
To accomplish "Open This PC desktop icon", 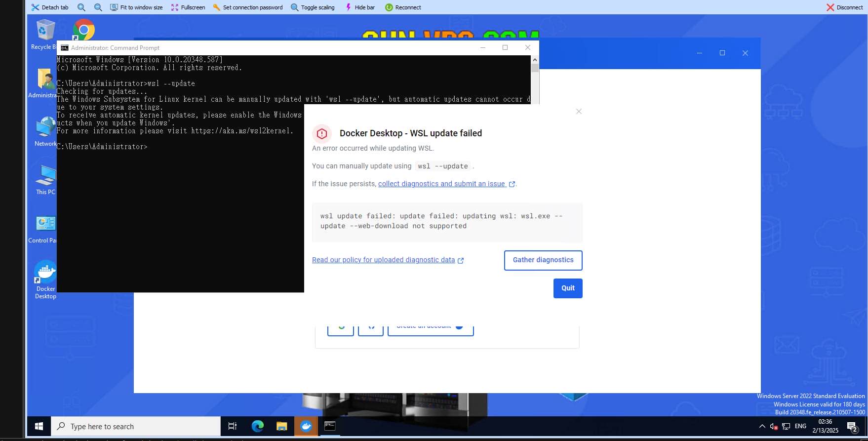I will pos(45,180).
